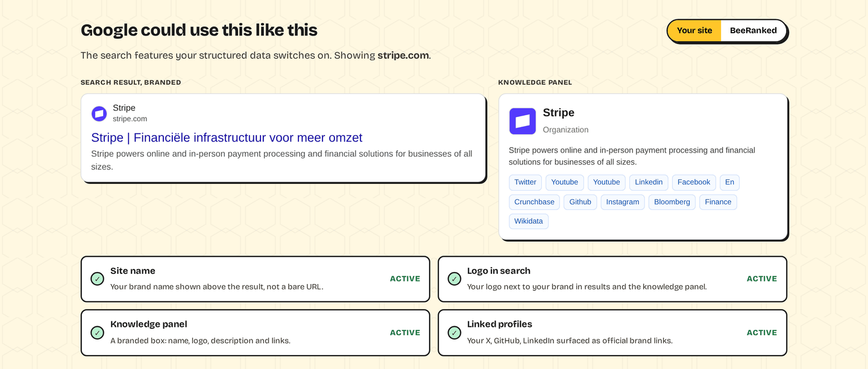Image resolution: width=868 pixels, height=369 pixels.
Task: Switch to the Your site toggle option
Action: click(x=694, y=31)
